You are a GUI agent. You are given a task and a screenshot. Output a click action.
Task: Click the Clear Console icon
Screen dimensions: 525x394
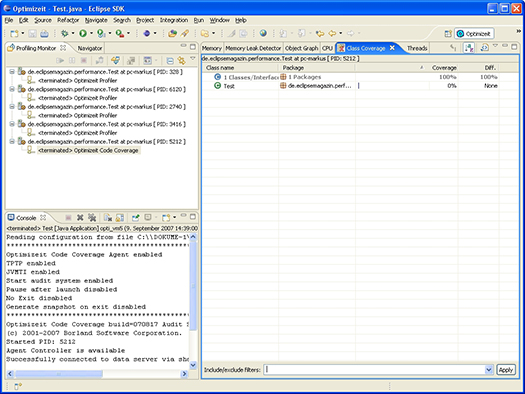(x=108, y=218)
